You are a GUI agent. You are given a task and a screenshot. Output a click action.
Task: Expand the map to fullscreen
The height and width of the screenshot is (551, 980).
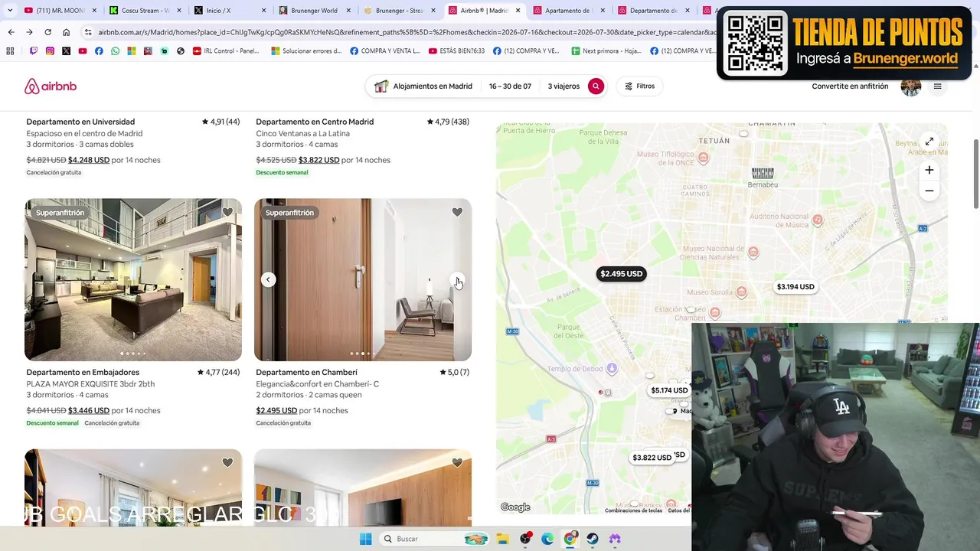(x=929, y=142)
